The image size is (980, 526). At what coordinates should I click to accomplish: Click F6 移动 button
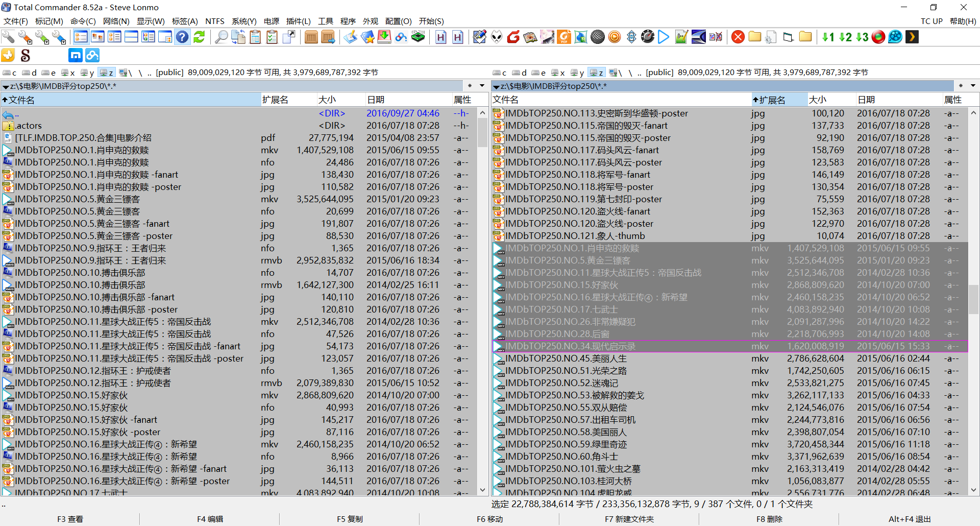click(489, 519)
